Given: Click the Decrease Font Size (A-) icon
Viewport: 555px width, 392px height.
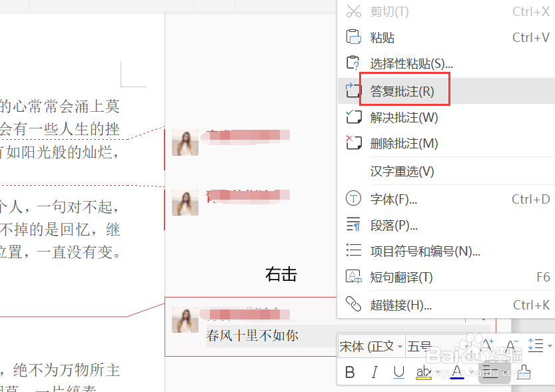Looking at the screenshot, I should point(512,345).
